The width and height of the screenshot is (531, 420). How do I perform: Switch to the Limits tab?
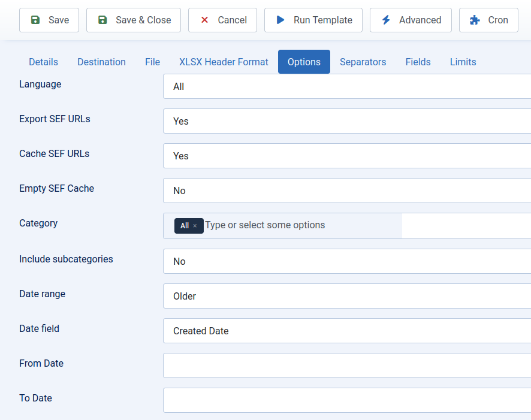tap(463, 62)
